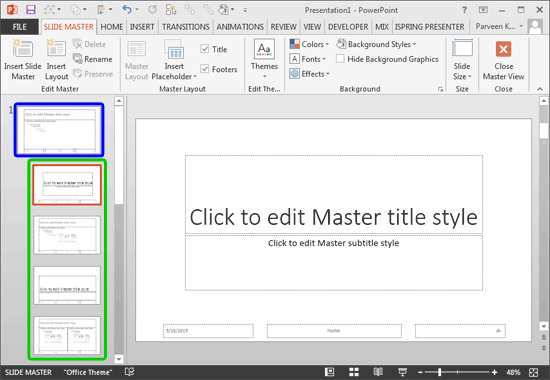Open the Fonts dropdown
Viewport: 550px width, 380px height.
tap(308, 59)
